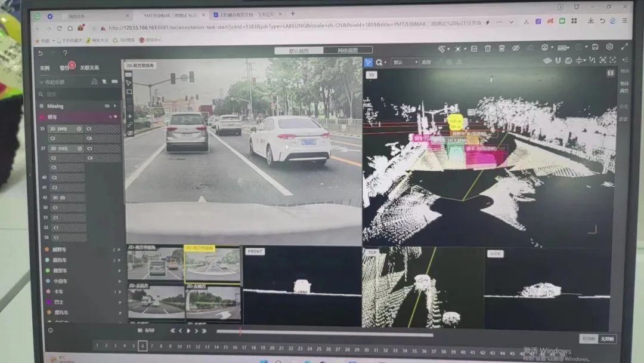Click the statistics bar chart icon

pyautogui.click(x=94, y=81)
